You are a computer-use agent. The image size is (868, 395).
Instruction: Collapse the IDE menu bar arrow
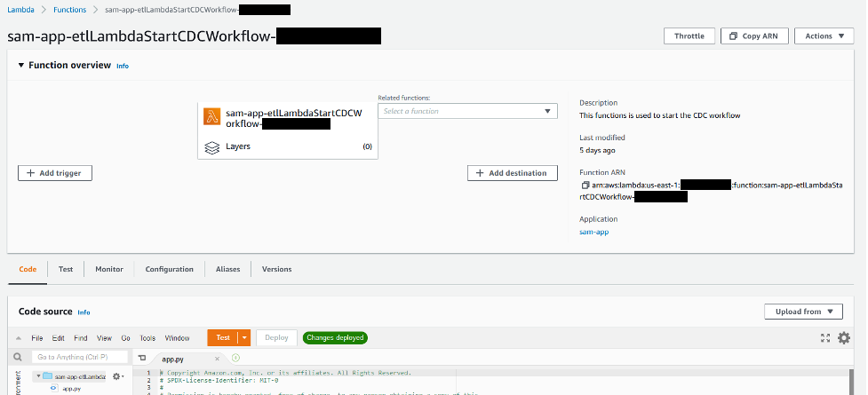pos(19,338)
